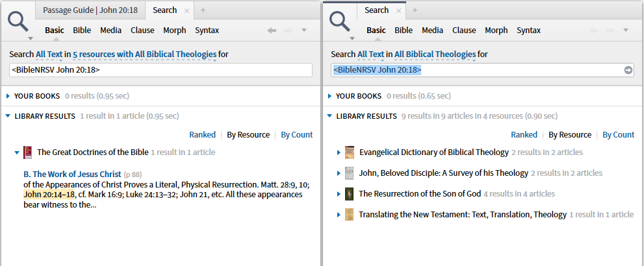Click The Resurrection of the Son of God cover icon

click(x=350, y=194)
